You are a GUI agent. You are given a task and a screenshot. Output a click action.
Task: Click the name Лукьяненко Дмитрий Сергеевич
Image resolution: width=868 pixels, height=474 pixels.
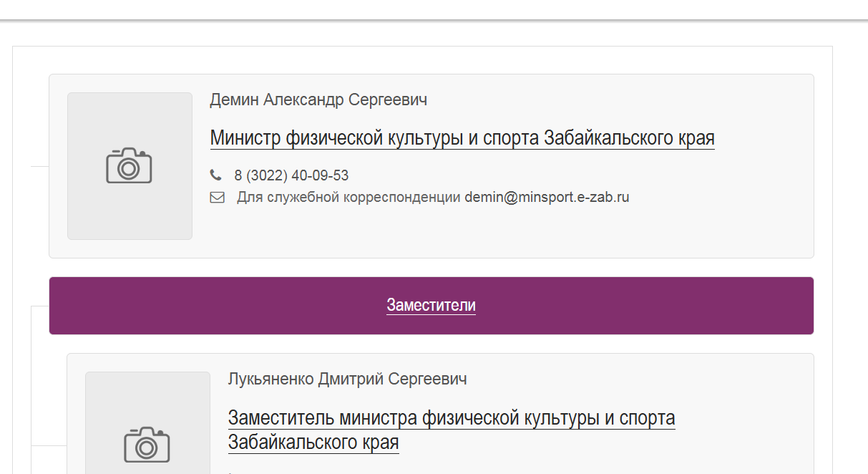pyautogui.click(x=347, y=379)
